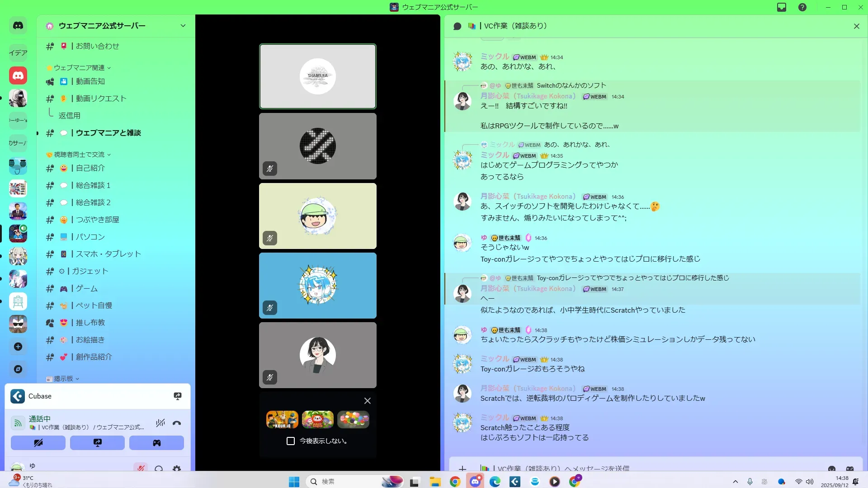
Task: Turn on camera in voice panel
Action: (38, 443)
